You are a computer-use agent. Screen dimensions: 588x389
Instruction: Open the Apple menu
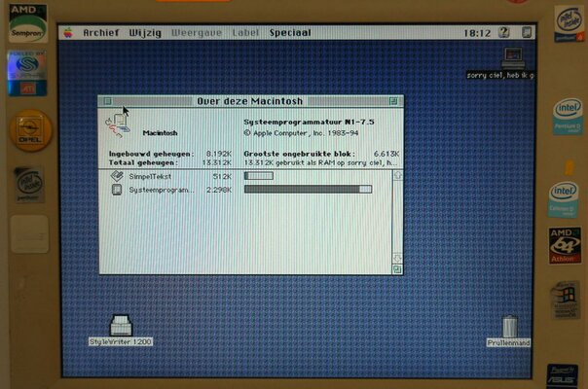69,31
